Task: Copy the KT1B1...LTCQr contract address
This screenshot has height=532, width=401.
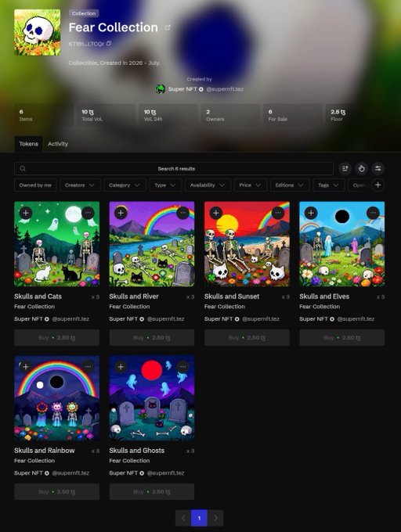Action: tap(109, 44)
